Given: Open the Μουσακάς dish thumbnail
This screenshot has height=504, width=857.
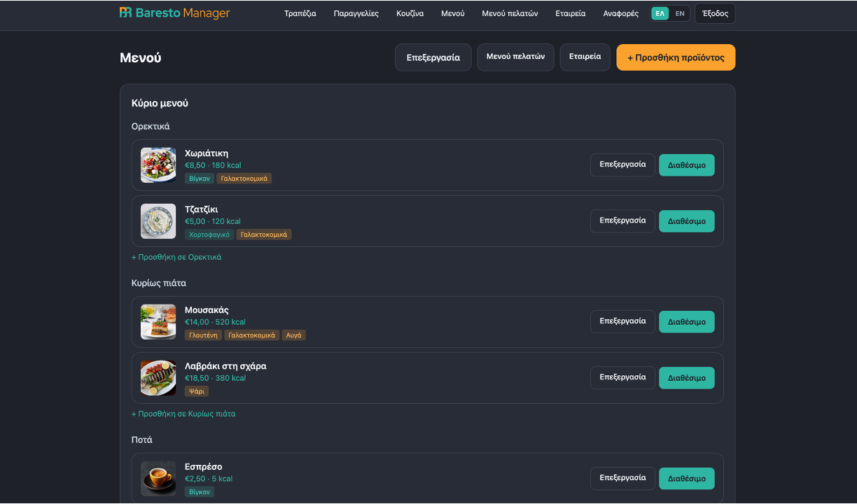Looking at the screenshot, I should click(158, 322).
